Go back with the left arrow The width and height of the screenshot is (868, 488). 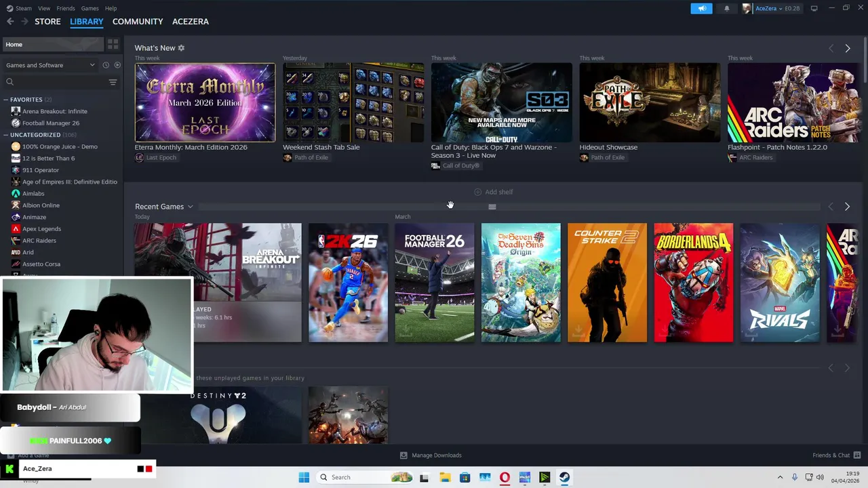[10, 22]
